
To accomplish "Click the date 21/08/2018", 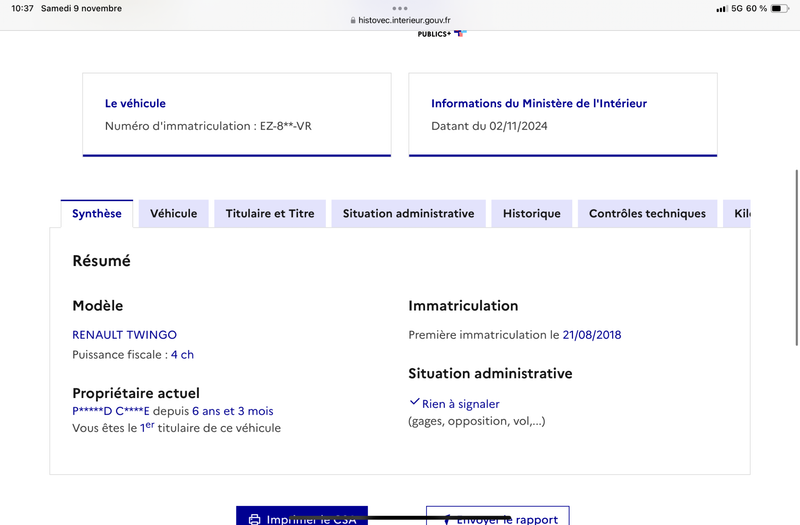I will point(592,335).
